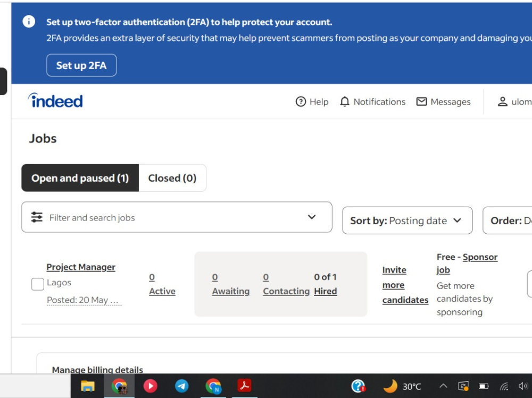This screenshot has width=532, height=398.
Task: Open File Explorer from the taskbar
Action: (88, 386)
